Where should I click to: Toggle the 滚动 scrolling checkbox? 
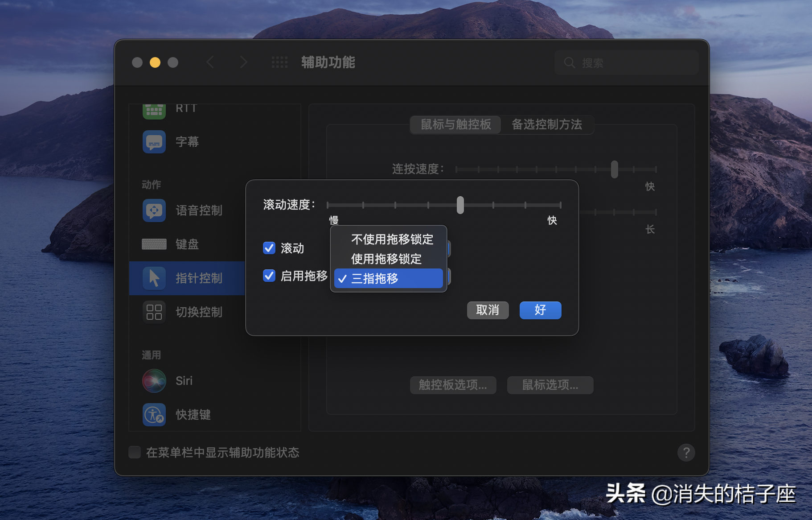pyautogui.click(x=269, y=248)
